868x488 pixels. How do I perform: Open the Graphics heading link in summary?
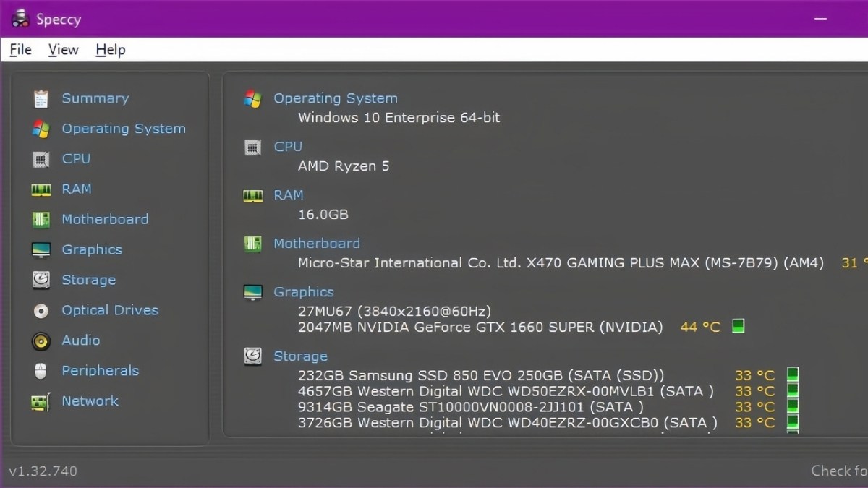[303, 292]
